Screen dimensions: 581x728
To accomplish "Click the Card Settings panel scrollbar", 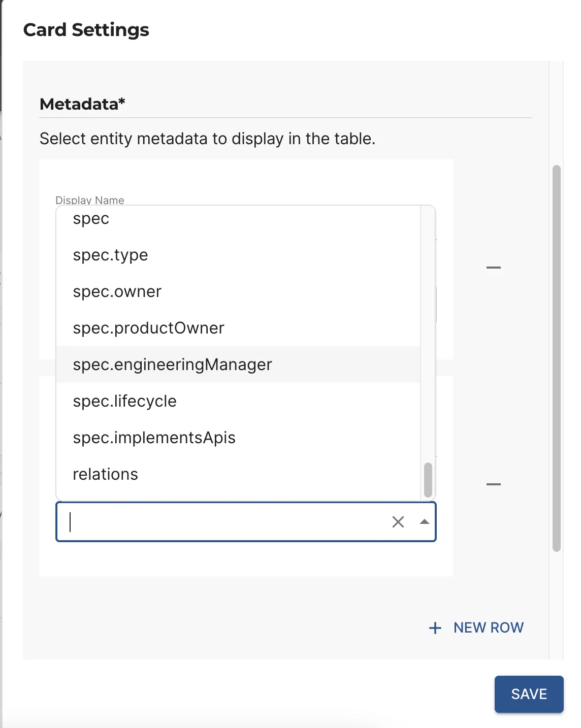I will pos(557,358).
